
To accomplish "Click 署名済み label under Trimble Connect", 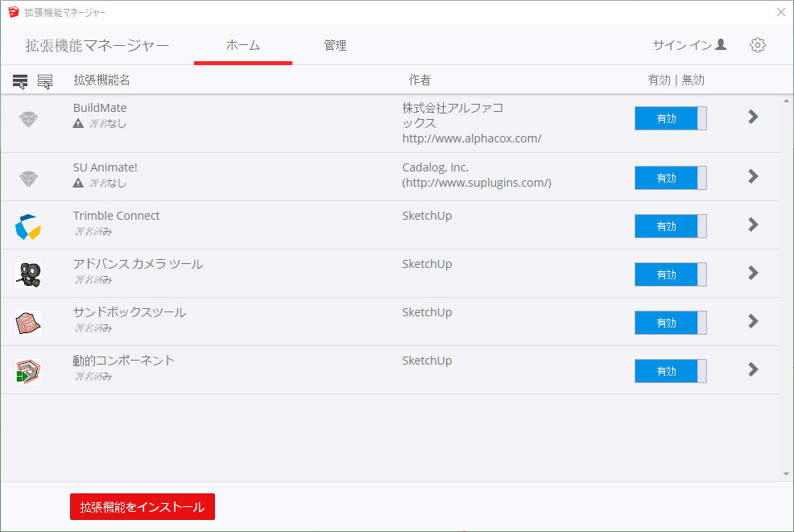I will click(93, 232).
